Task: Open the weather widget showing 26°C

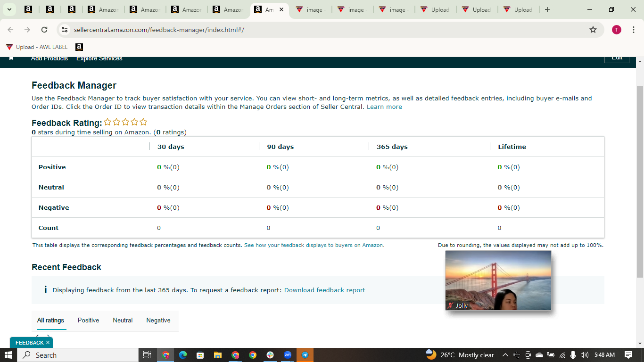Action: 460,355
